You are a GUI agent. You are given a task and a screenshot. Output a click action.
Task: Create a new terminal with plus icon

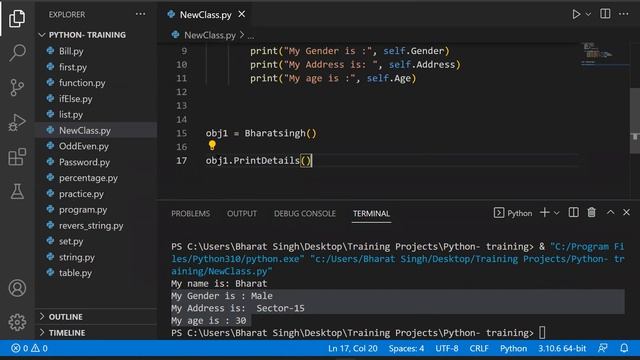[x=544, y=213]
